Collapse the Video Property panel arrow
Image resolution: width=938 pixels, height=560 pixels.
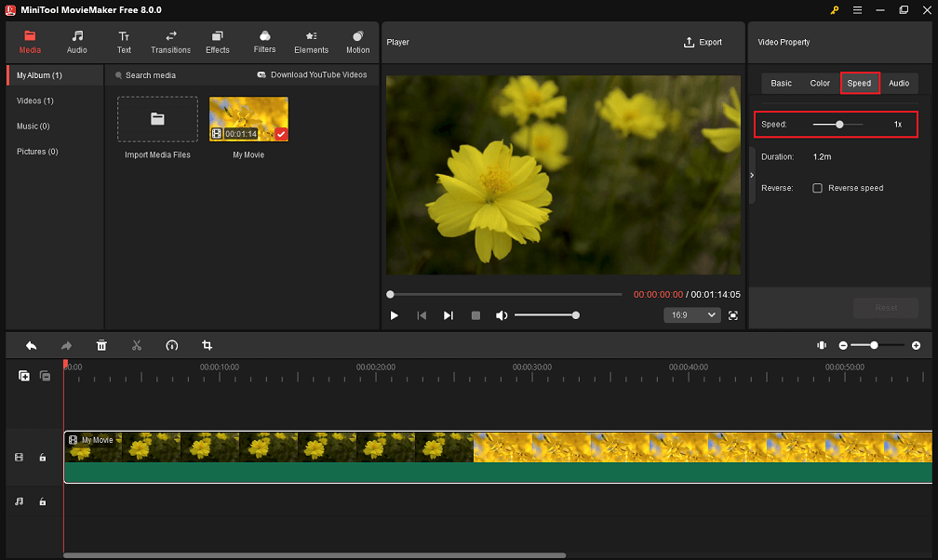[x=752, y=175]
